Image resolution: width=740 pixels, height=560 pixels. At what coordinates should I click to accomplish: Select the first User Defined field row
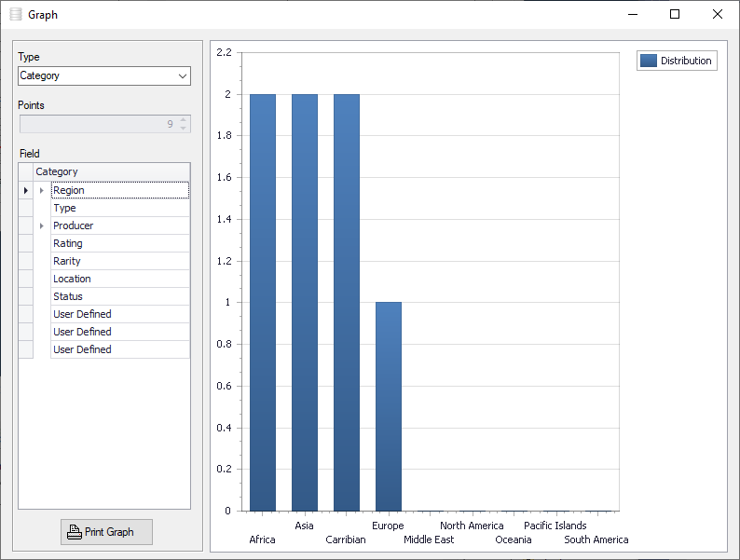coord(120,314)
